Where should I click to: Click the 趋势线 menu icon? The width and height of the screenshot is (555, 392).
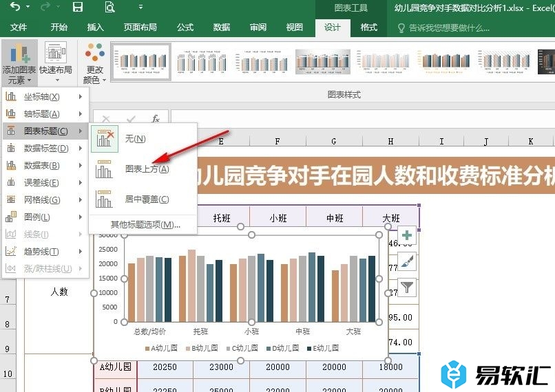[11, 251]
